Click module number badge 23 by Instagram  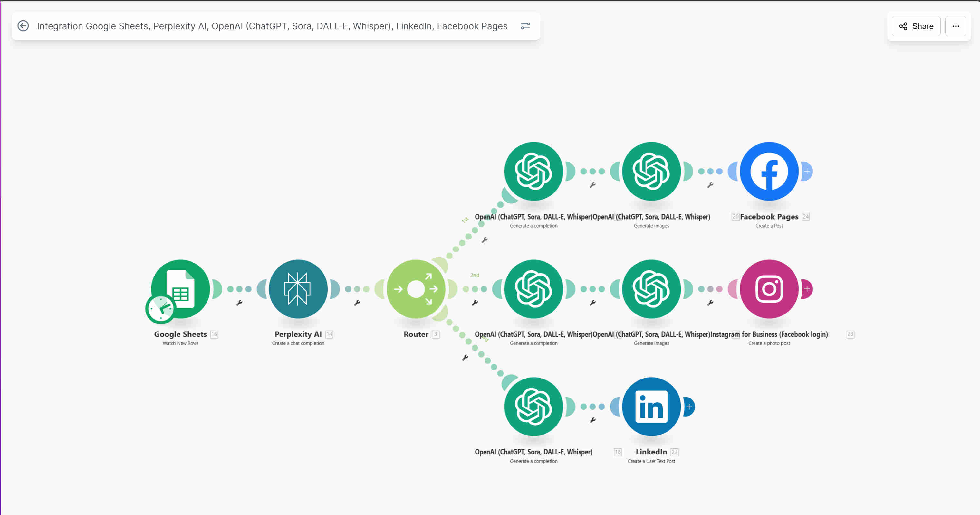point(850,334)
